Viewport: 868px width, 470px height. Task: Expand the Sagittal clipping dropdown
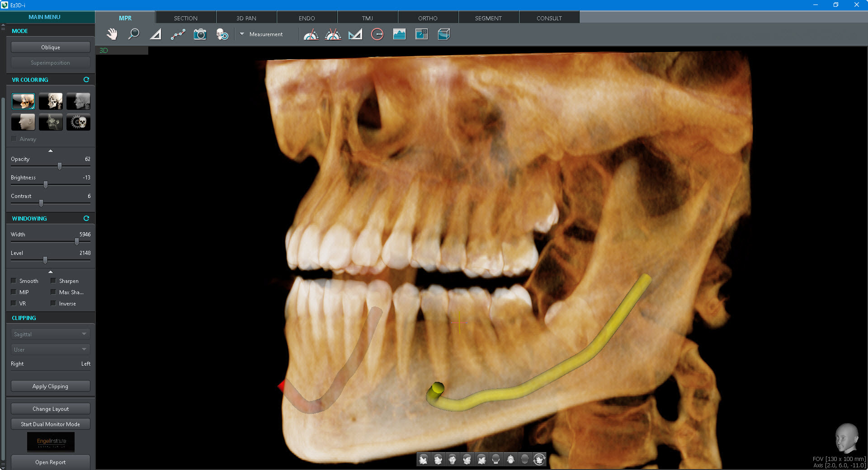click(x=50, y=334)
